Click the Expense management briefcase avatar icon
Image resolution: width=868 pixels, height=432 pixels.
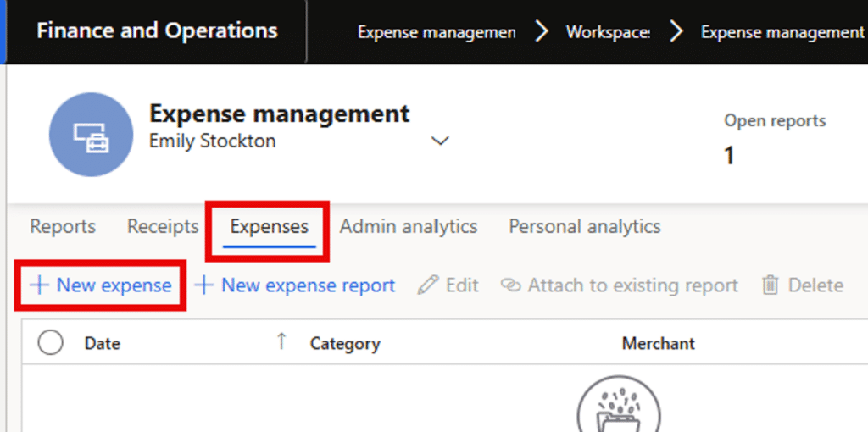pos(91,135)
